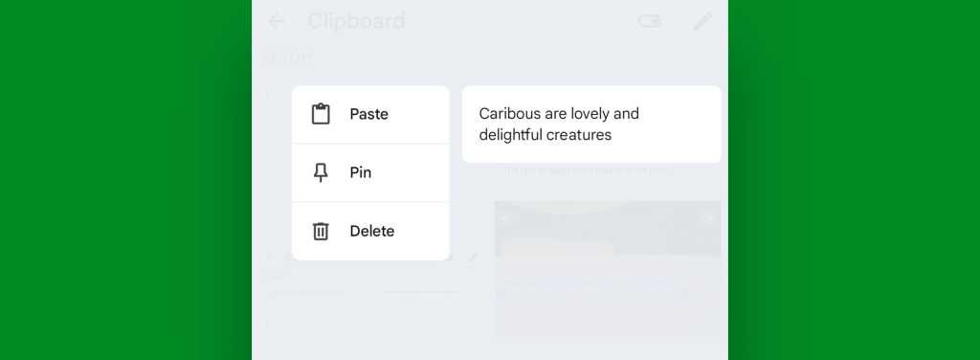This screenshot has height=360, width=980.
Task: Tap the blurred blue link text below image
Action: pyautogui.click(x=593, y=287)
